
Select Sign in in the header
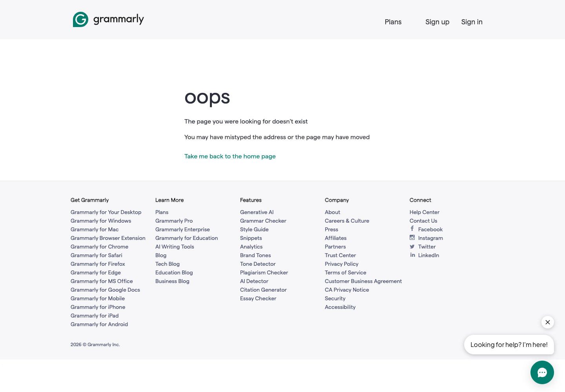point(472,22)
